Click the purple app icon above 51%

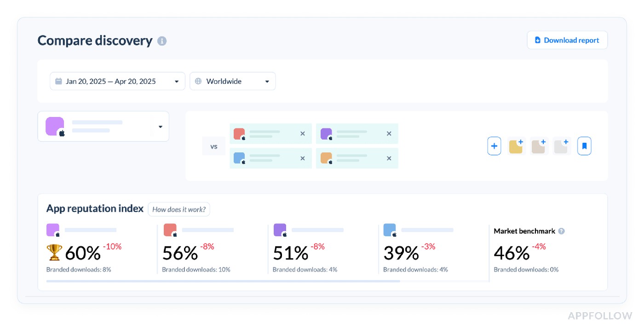pos(280,230)
